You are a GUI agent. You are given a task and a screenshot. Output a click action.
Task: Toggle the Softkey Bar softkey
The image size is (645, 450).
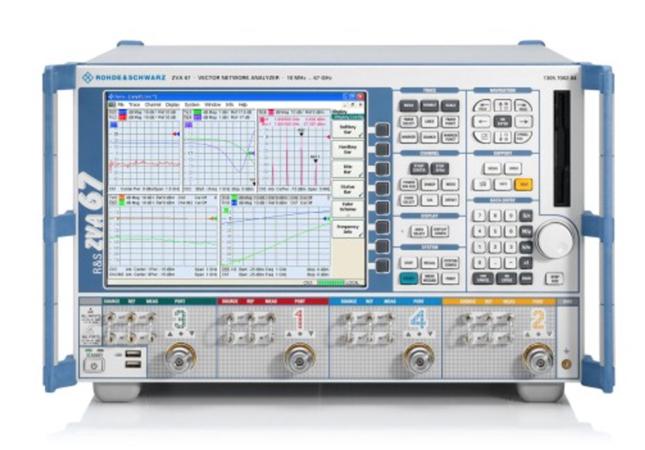[x=347, y=130]
